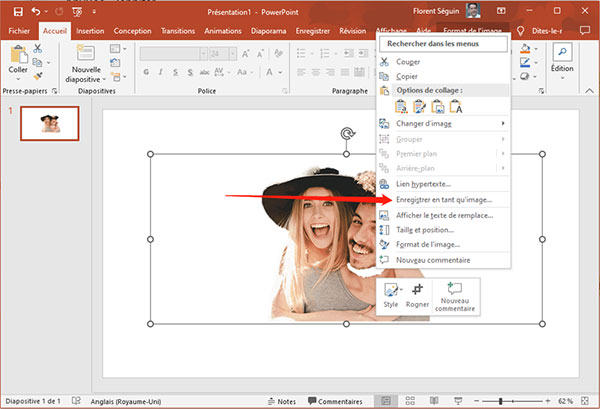The height and width of the screenshot is (409, 600).
Task: Open the slide layout dropdown
Action: pos(117,49)
